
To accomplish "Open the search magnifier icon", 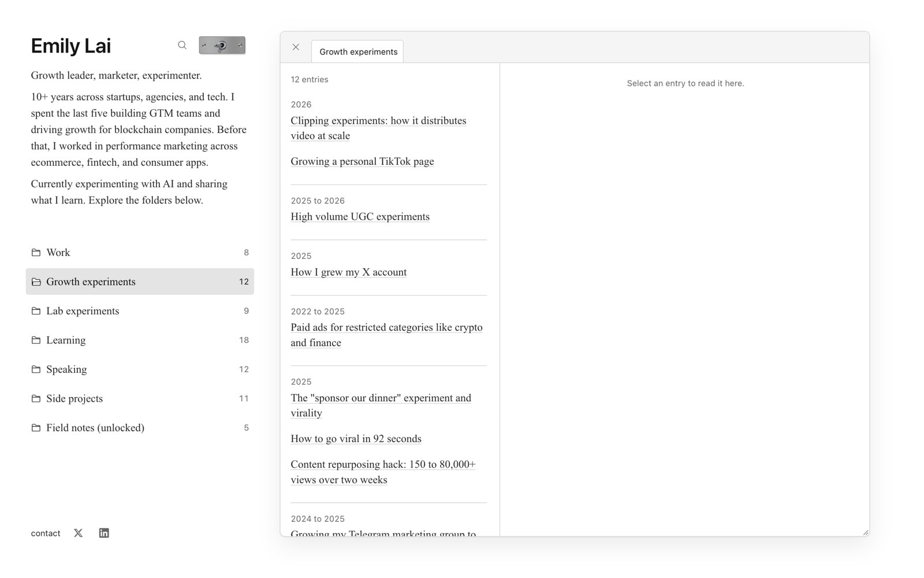I will click(x=182, y=45).
